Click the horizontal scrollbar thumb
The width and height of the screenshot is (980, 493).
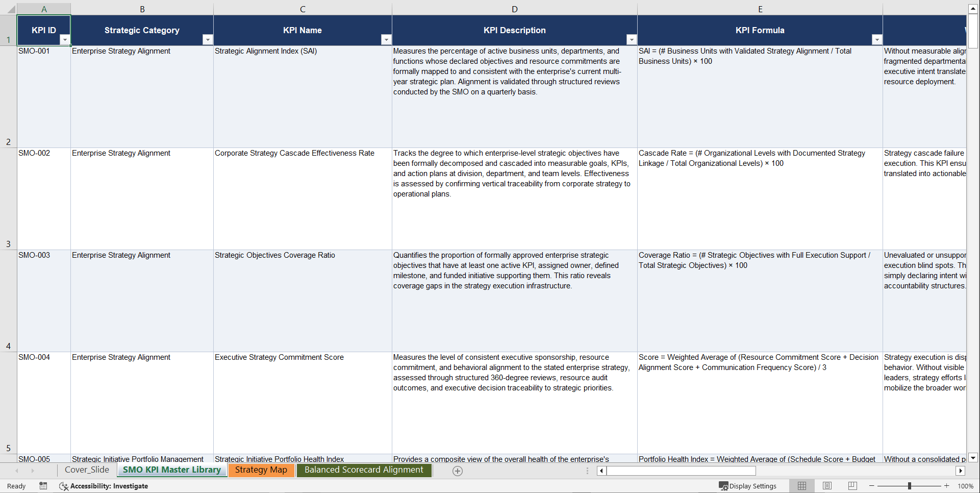(681, 471)
